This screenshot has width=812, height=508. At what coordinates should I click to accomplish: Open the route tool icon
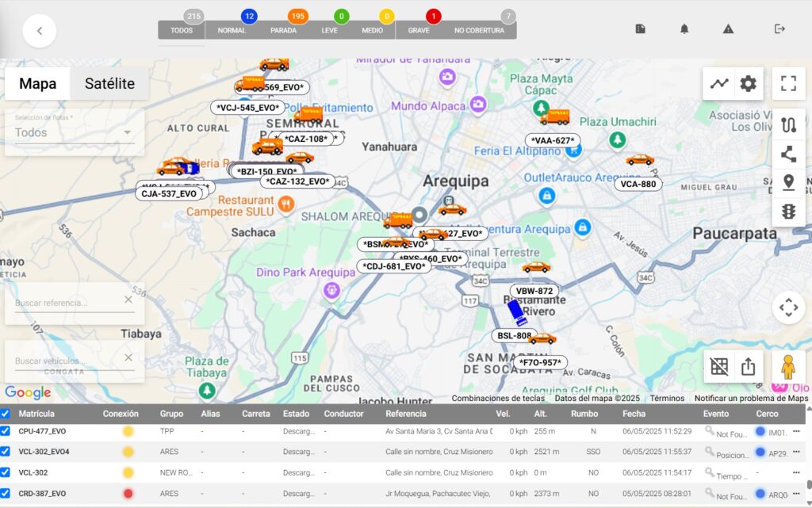tap(788, 125)
